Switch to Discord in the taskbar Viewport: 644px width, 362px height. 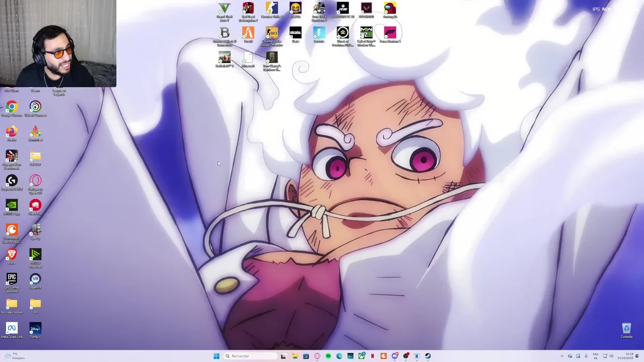(x=395, y=356)
